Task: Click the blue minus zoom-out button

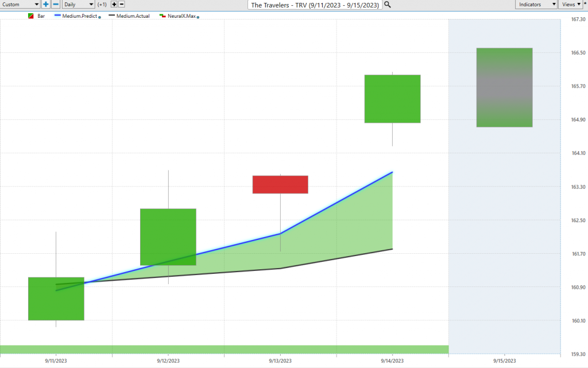Action: coord(56,5)
